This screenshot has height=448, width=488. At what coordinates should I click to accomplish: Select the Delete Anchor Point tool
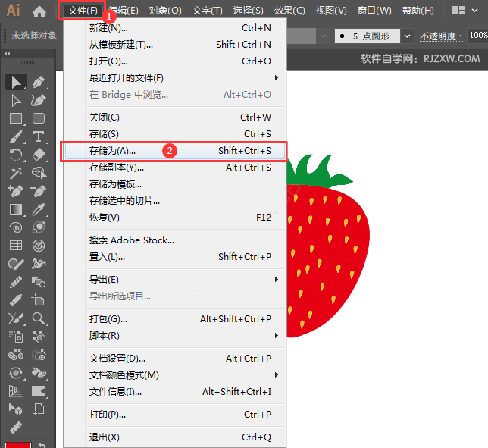click(x=39, y=191)
